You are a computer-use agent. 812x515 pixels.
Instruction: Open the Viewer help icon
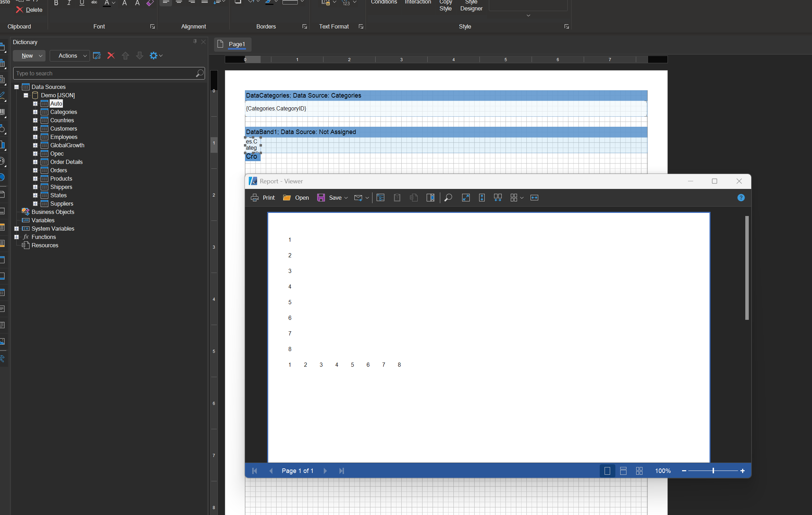[x=741, y=198]
